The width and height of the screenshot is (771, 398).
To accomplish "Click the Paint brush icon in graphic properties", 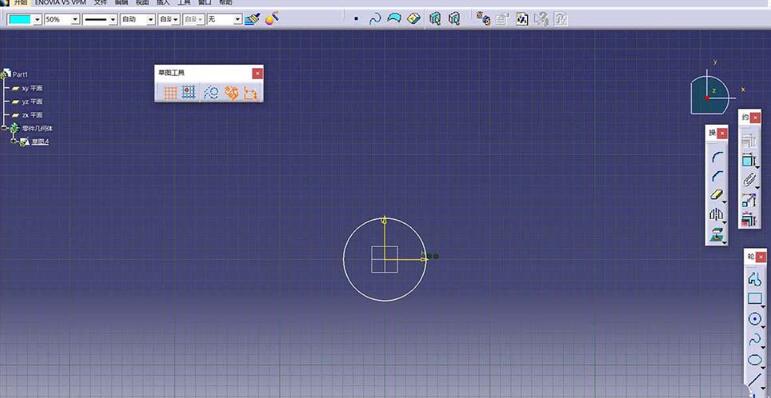I will click(x=252, y=19).
